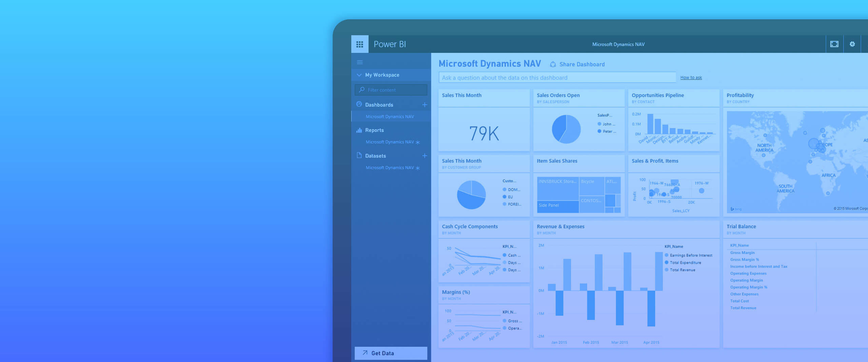
Task: Open the Opportunities Pipeline bar chart tile
Action: click(674, 120)
